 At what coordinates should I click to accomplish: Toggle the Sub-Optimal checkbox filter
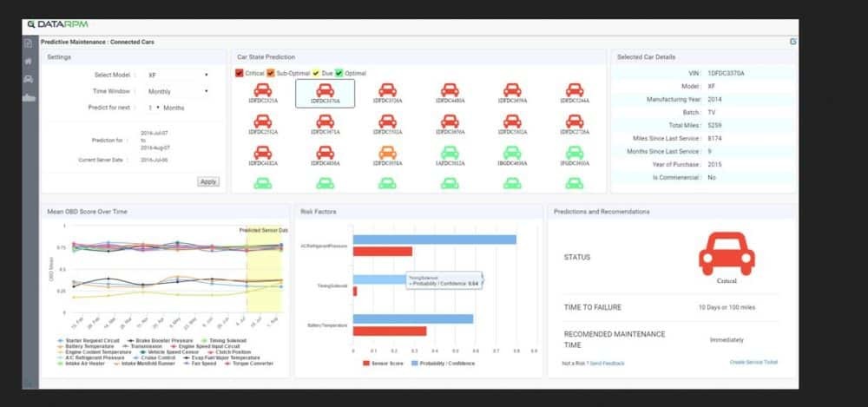click(271, 74)
